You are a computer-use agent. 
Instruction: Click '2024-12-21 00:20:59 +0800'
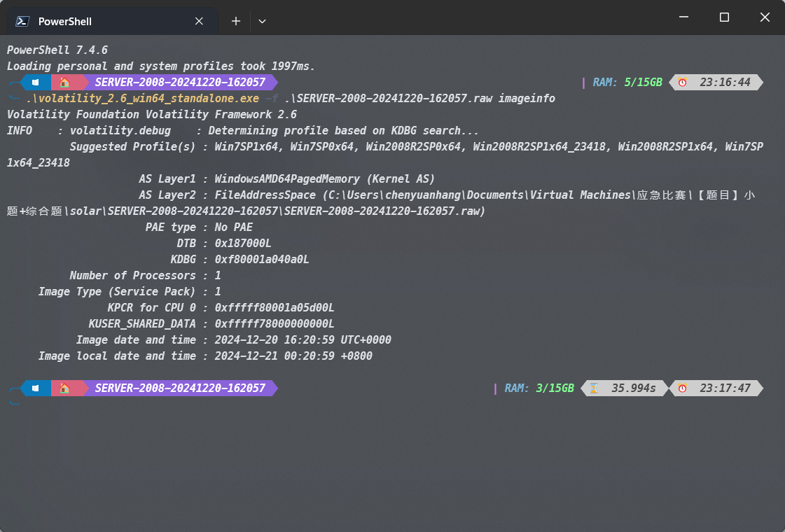[x=293, y=356]
